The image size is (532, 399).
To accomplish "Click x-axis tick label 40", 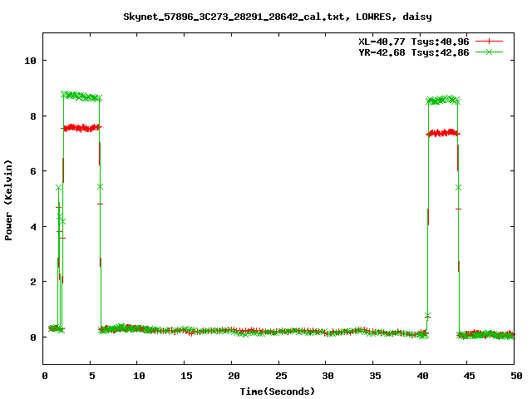I will [422, 376].
